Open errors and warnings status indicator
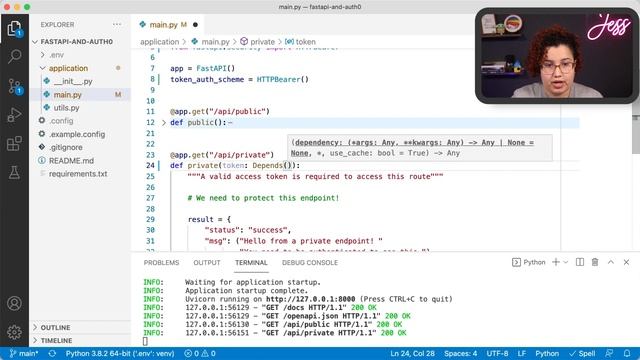640x360 pixels. click(x=200, y=353)
